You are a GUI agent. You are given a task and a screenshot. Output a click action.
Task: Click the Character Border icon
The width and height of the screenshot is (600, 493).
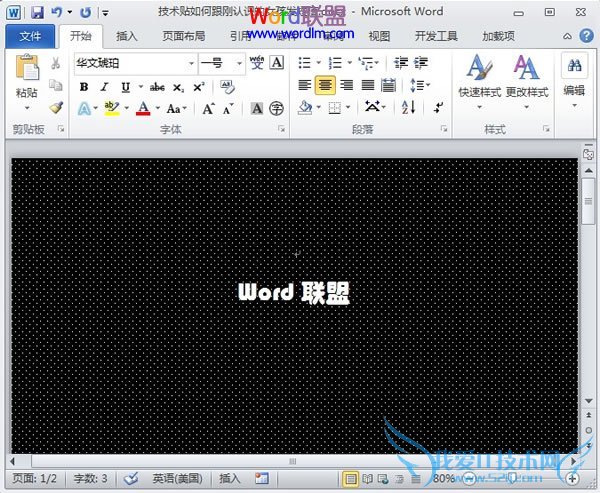pyautogui.click(x=277, y=62)
